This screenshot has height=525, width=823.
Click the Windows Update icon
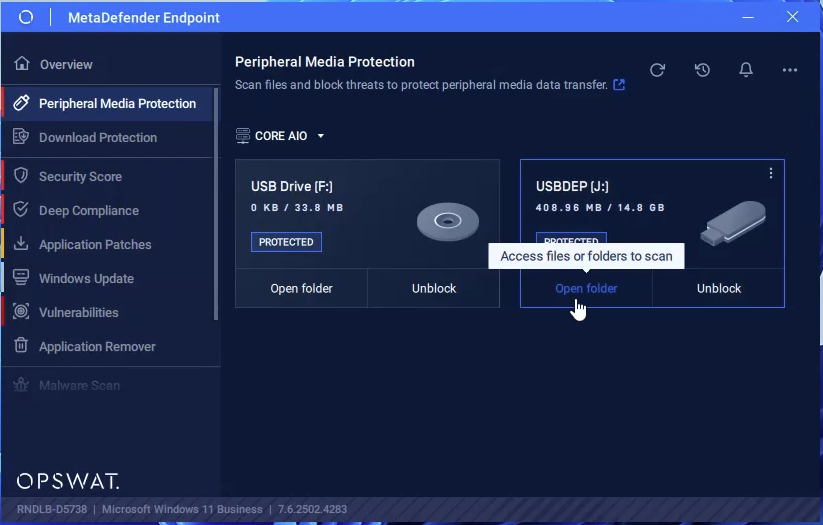21,277
